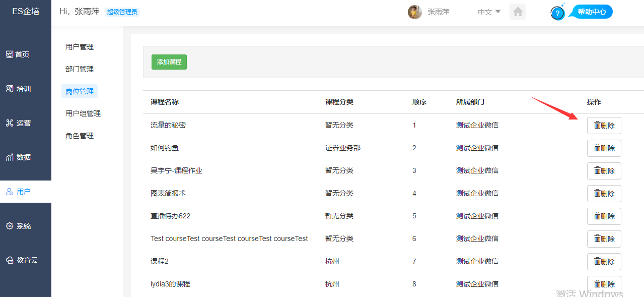Click the question mark help icon
The height and width of the screenshot is (297, 644).
pyautogui.click(x=557, y=13)
